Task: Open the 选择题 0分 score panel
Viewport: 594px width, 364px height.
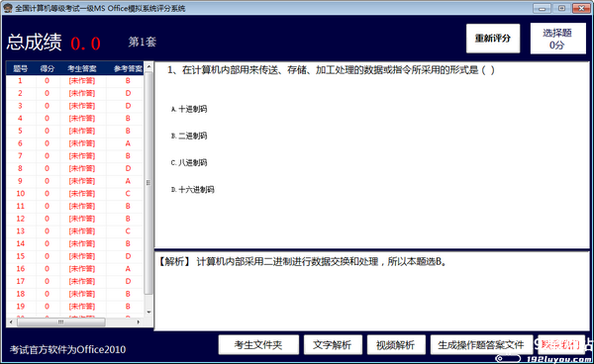Action: click(557, 39)
